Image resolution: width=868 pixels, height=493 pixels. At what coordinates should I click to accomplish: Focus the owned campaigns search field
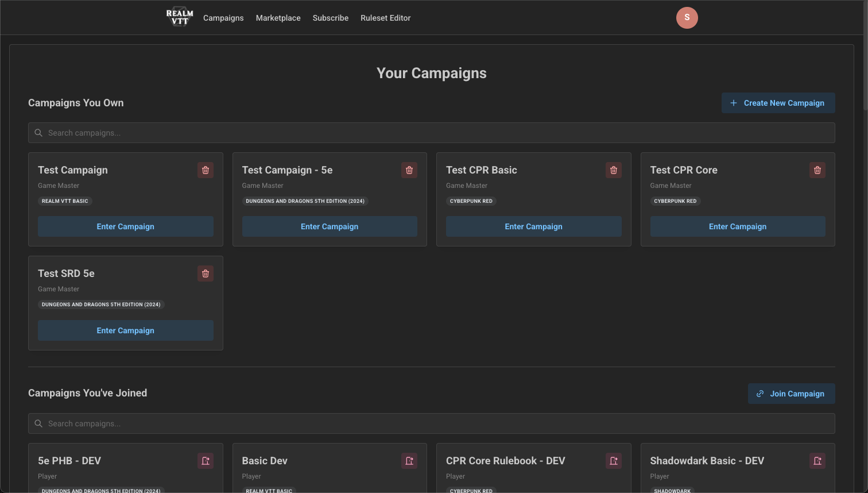pos(431,133)
